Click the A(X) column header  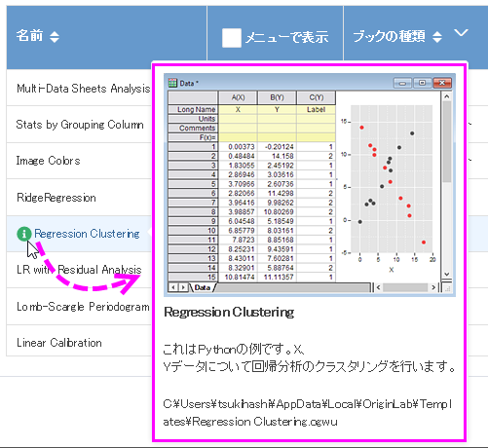tap(238, 97)
